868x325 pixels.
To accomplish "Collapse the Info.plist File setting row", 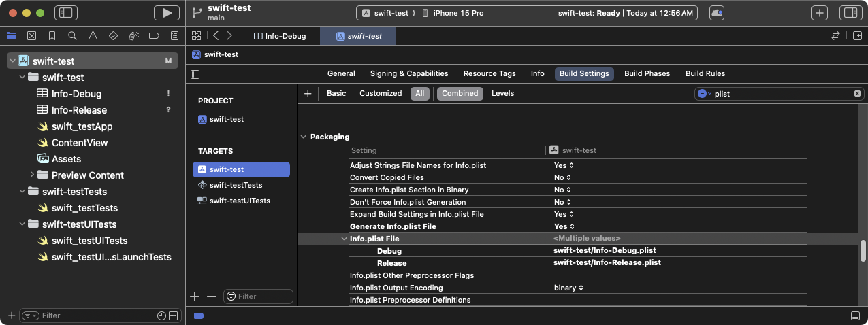I will (x=344, y=239).
